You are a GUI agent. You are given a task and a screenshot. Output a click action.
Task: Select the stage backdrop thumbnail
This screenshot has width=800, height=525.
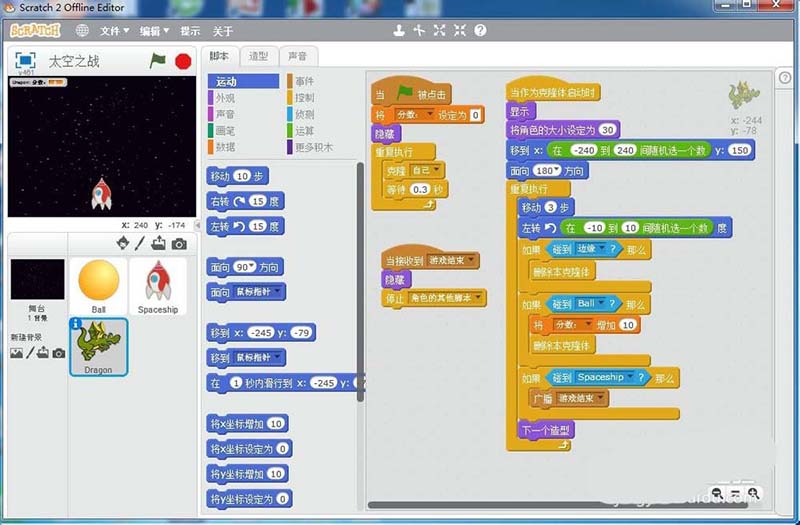pyautogui.click(x=37, y=280)
